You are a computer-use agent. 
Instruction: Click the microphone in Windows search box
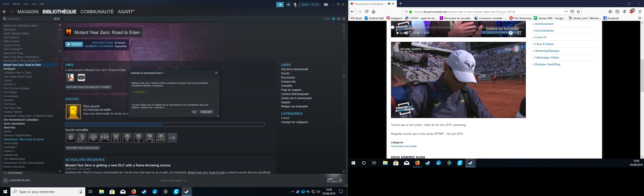pos(81,192)
